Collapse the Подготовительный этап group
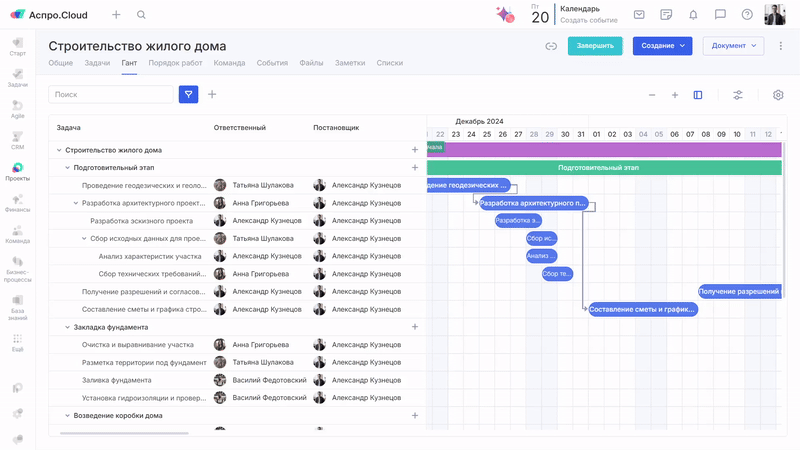 point(67,168)
